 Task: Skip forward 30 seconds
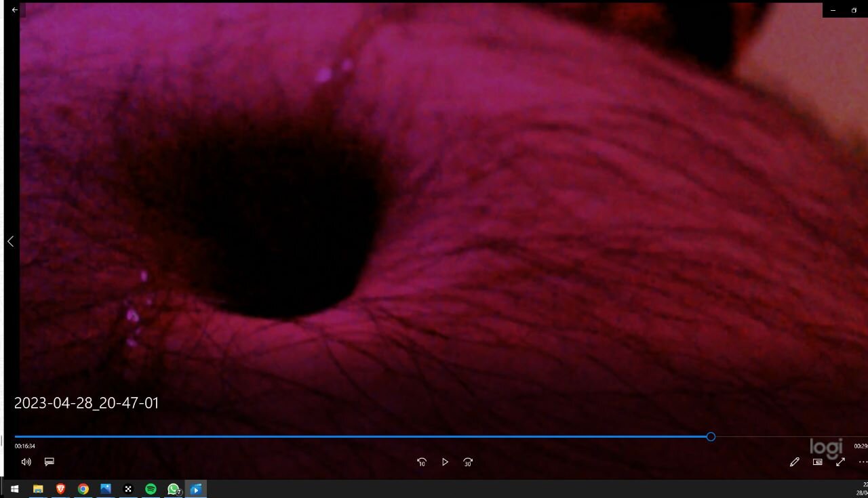[x=468, y=462]
